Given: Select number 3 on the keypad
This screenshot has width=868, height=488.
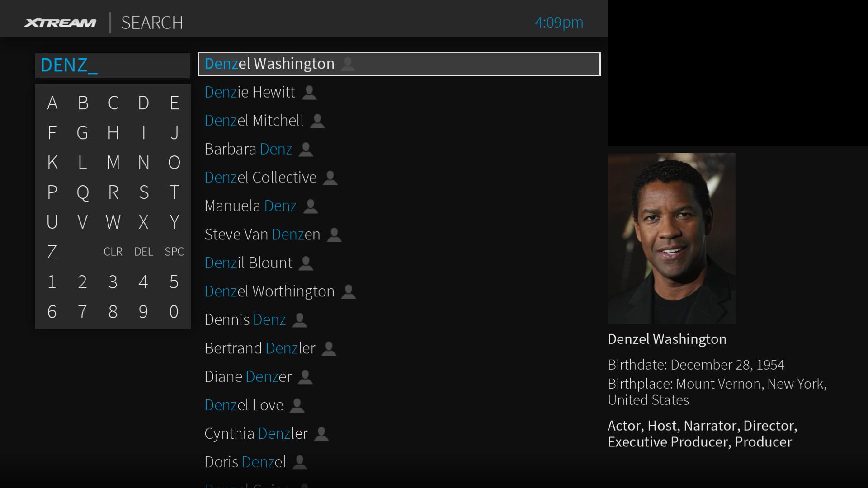Looking at the screenshot, I should pos(113,282).
